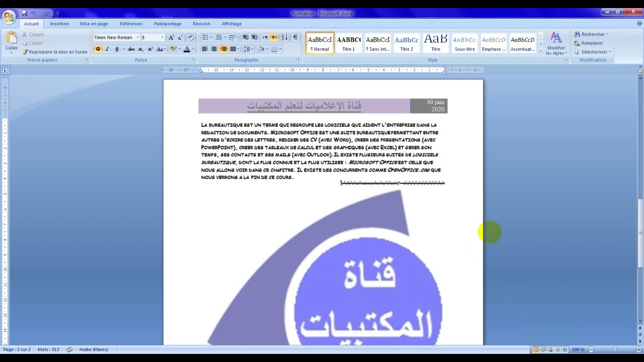Screen dimensions: 644x362
Task: Open the Affichage tab
Action: pos(231,24)
